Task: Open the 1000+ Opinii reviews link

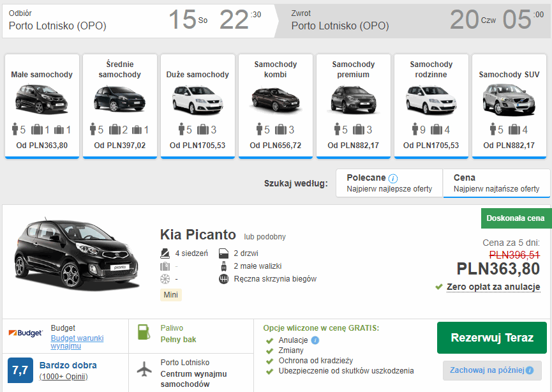Action: pyautogui.click(x=63, y=377)
